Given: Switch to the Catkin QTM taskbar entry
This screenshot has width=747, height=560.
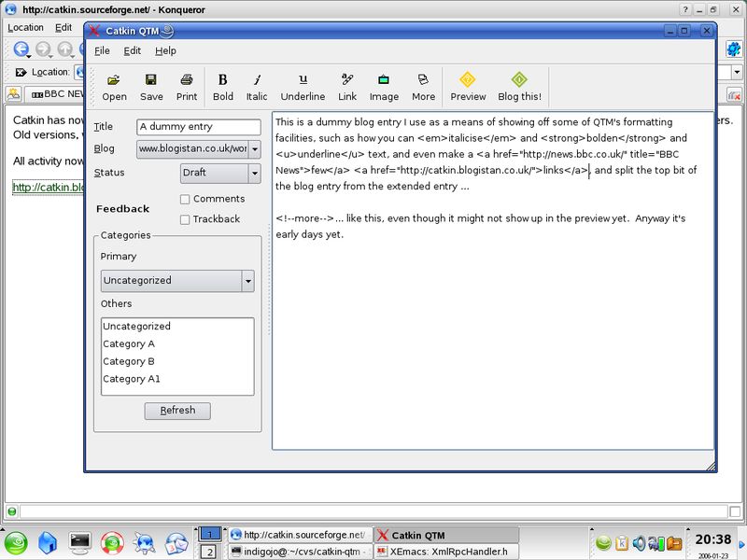Looking at the screenshot, I should click(x=445, y=535).
